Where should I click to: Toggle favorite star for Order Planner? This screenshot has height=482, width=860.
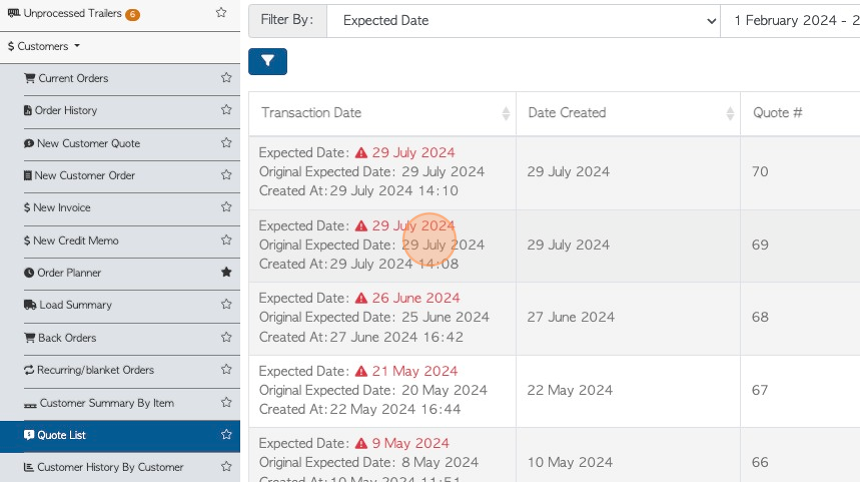226,272
